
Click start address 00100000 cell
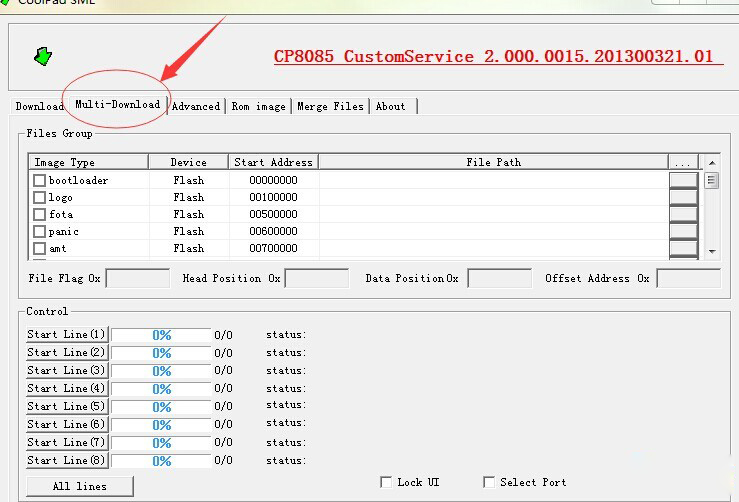pyautogui.click(x=273, y=197)
